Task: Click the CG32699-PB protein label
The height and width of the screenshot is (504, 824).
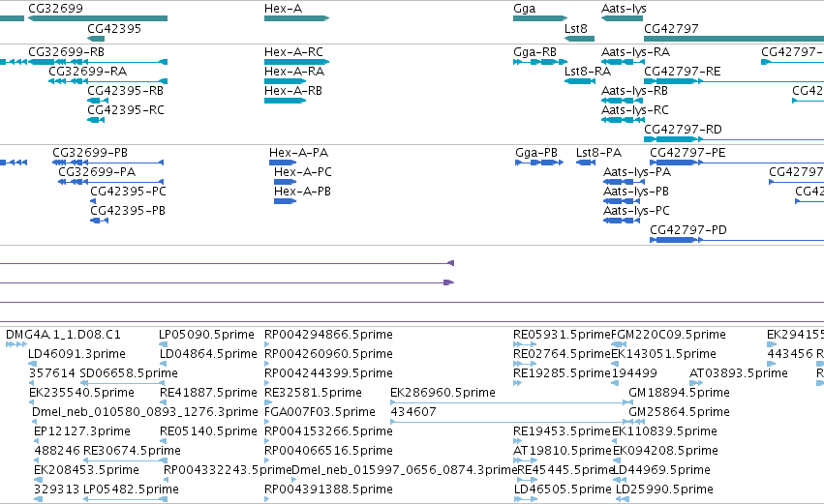Action: click(x=90, y=153)
